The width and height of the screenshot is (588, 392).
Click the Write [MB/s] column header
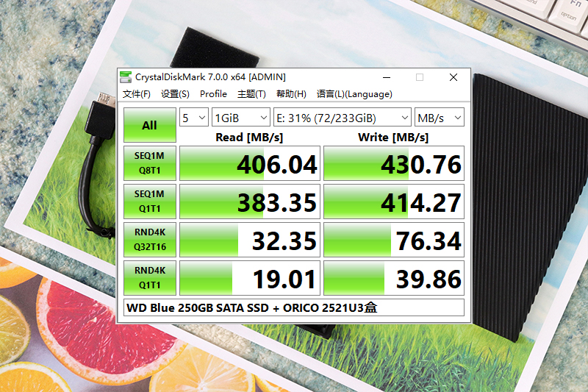point(393,138)
